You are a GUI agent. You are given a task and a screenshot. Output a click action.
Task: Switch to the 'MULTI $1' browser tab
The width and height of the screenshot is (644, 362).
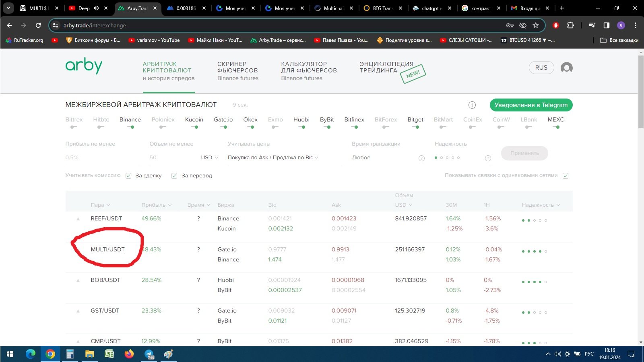pos(39,8)
